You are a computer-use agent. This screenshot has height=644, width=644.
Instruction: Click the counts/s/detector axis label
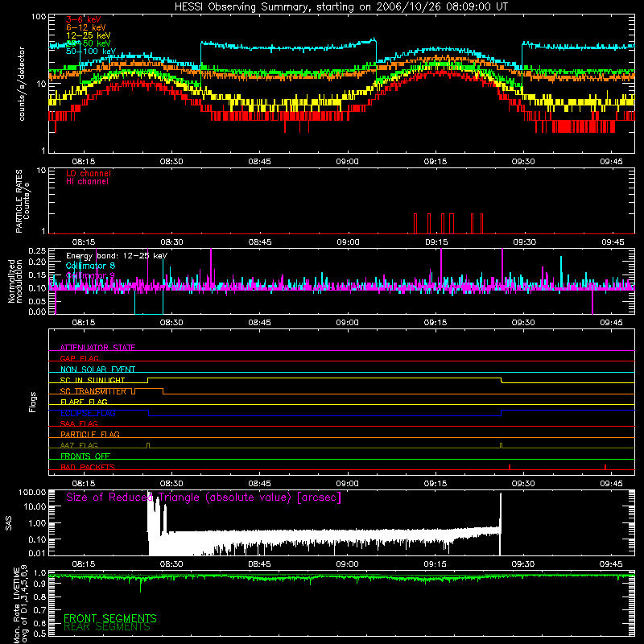tap(22, 84)
